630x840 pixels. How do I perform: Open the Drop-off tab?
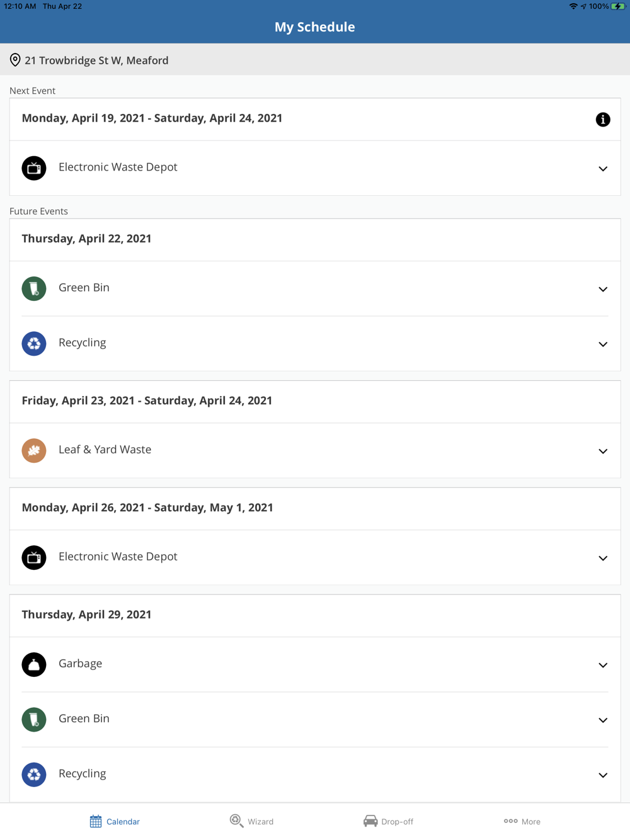(388, 821)
